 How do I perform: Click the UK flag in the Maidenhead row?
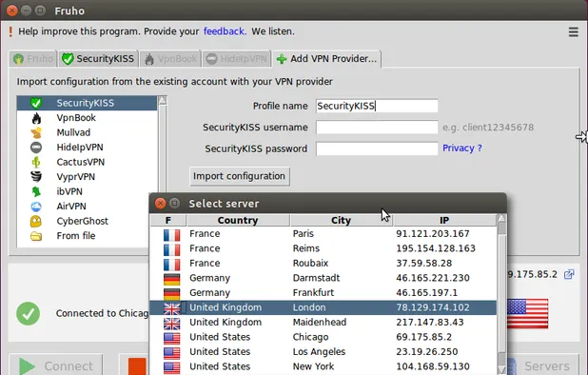(x=172, y=324)
